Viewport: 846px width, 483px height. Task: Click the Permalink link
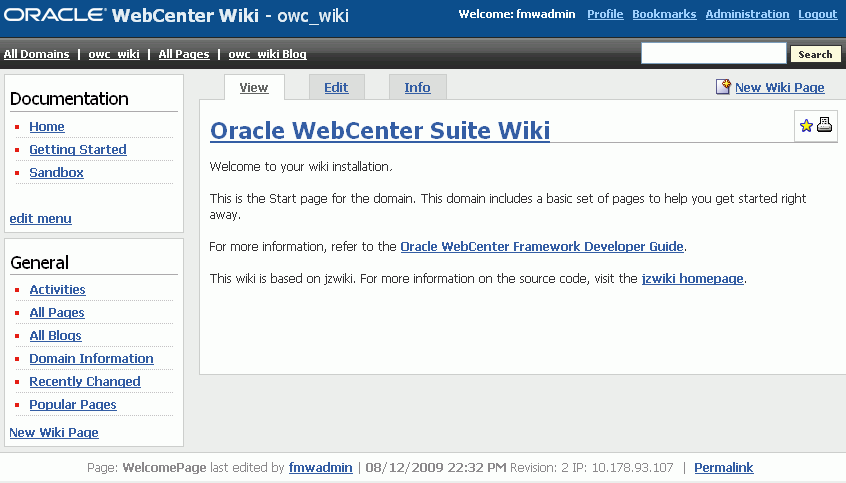coord(724,467)
